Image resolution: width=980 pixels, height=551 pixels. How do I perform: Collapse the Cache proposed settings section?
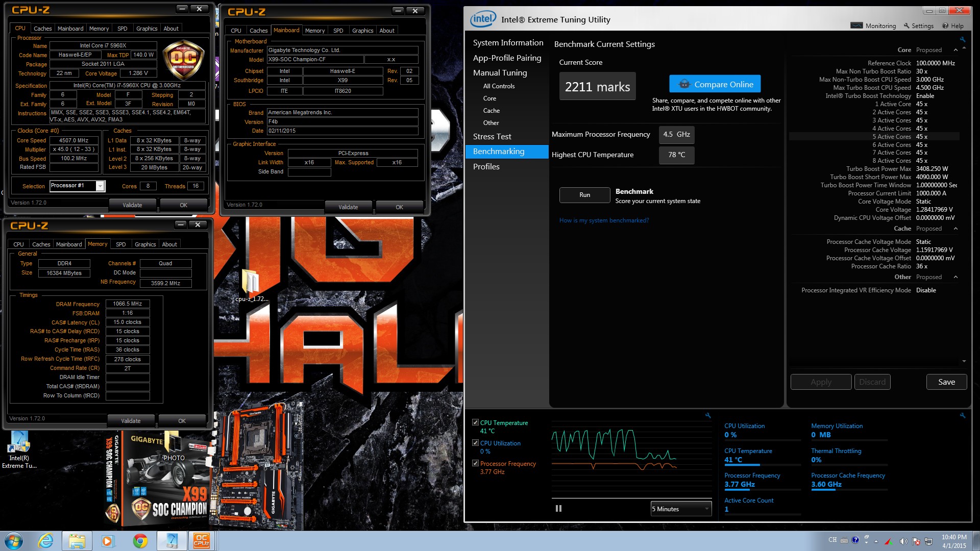click(955, 229)
